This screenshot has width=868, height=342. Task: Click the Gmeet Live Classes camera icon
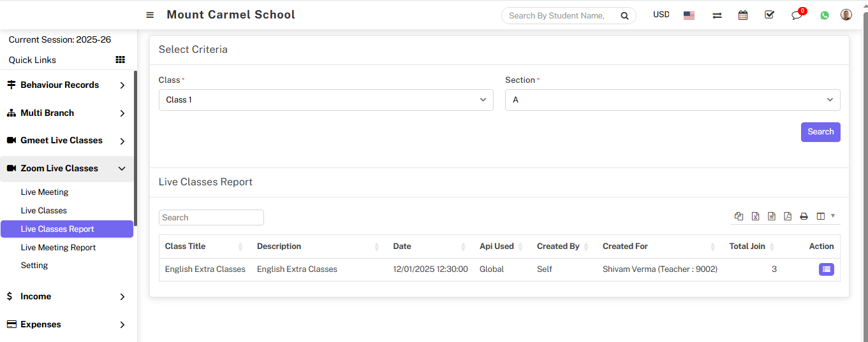coord(11,140)
